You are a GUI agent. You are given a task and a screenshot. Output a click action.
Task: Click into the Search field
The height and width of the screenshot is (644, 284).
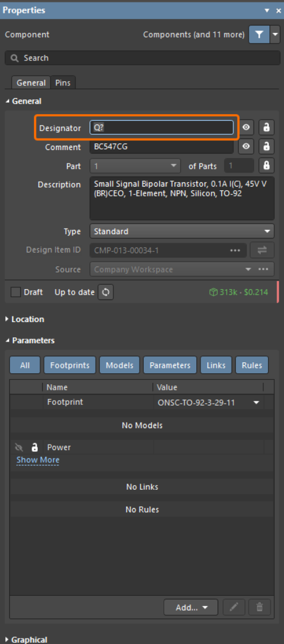tap(143, 58)
